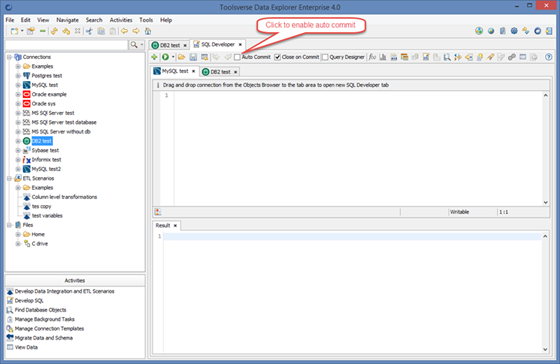Click the chain link icon in SQL toolbar

pyautogui.click(x=511, y=57)
